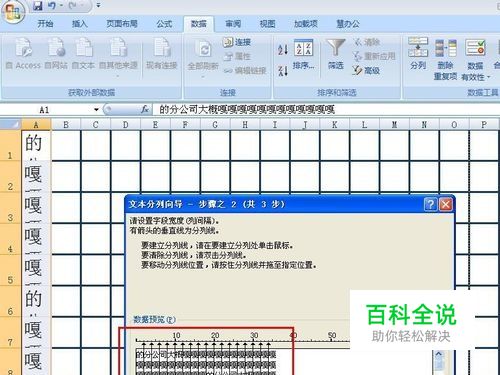Open 数据有效性 data validation
Image resolution: width=500 pixels, height=375 pixels.
point(476,59)
